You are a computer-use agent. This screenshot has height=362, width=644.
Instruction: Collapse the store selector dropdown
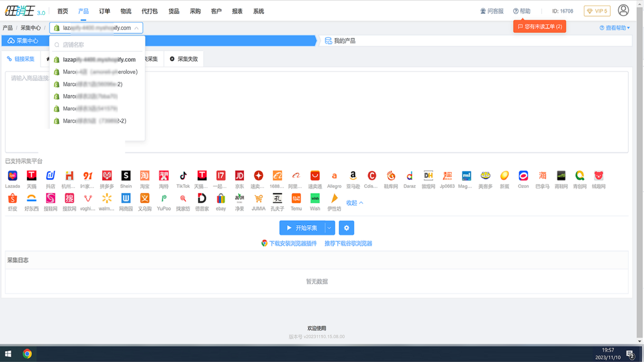(136, 28)
